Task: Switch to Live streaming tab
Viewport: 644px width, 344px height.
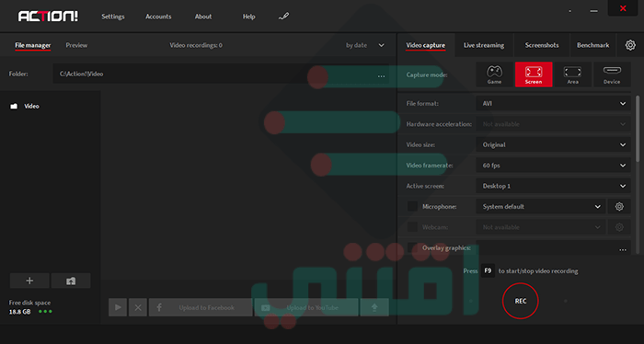Action: 484,45
